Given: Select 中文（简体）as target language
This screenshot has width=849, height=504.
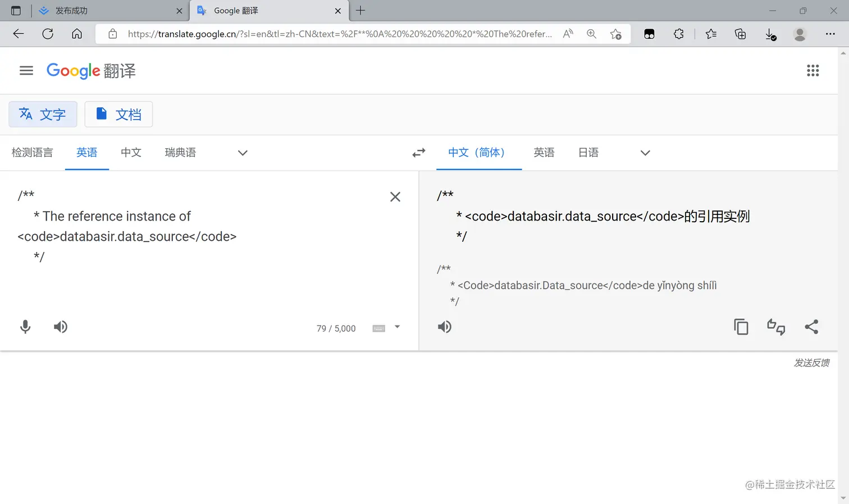Looking at the screenshot, I should pos(479,153).
